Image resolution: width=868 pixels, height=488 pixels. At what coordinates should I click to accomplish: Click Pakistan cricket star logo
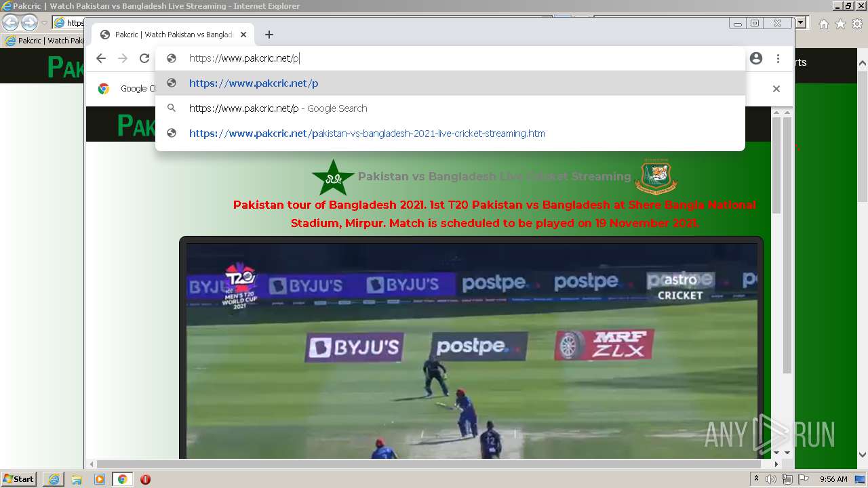pyautogui.click(x=333, y=178)
